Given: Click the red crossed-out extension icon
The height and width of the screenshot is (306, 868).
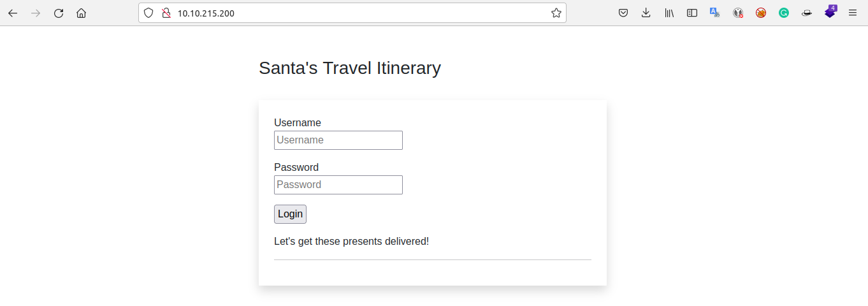Looking at the screenshot, I should (x=761, y=13).
